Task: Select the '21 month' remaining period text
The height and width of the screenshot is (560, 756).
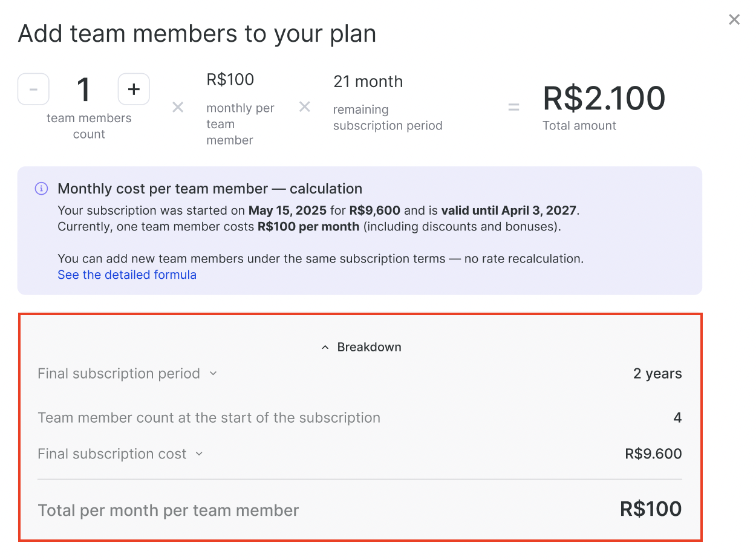Action: pos(368,82)
